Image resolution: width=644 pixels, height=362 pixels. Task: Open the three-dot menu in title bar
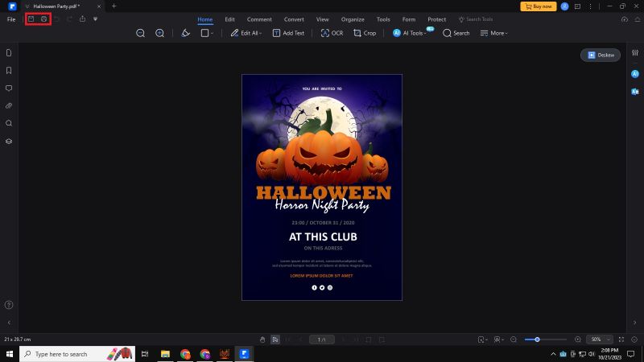tap(590, 6)
